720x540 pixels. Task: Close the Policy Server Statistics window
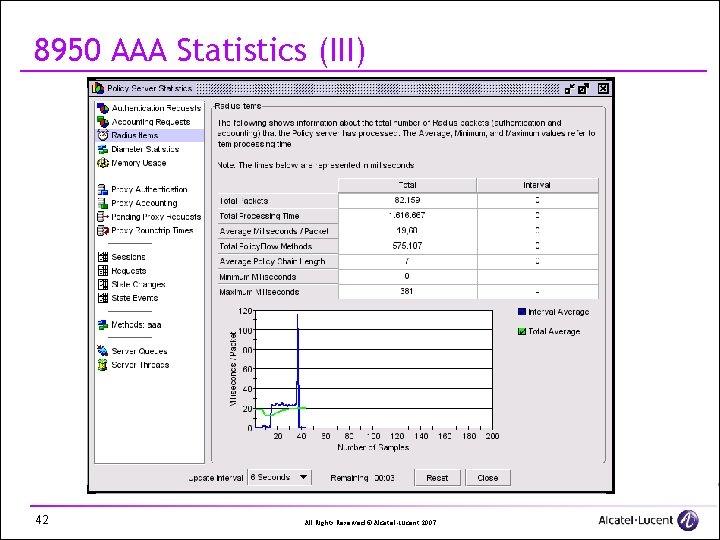coord(603,89)
